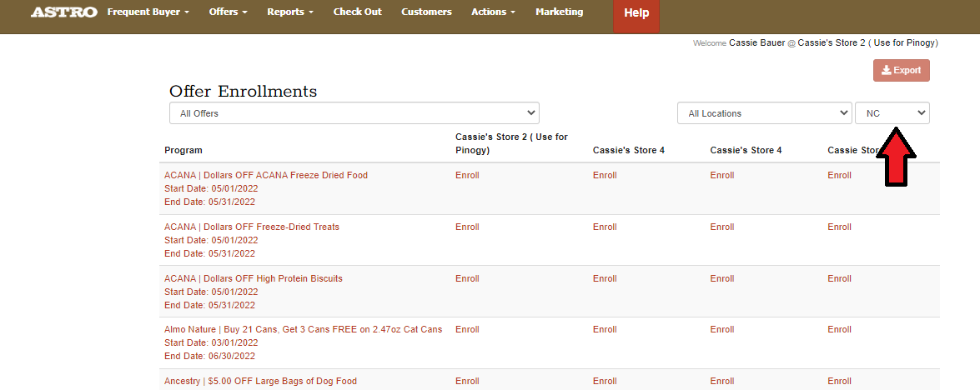Expand the Actions menu
Viewport: 980px width, 390px height.
(493, 12)
